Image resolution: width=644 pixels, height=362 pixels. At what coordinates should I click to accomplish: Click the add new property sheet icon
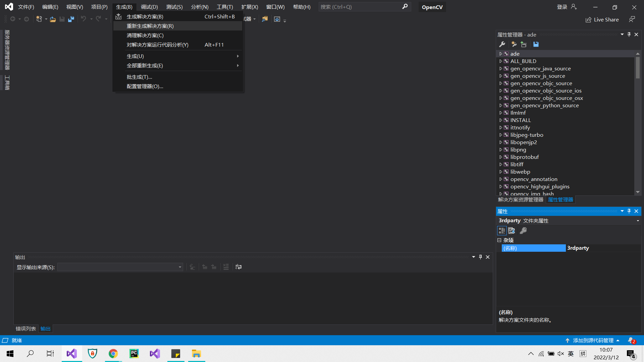pyautogui.click(x=514, y=44)
